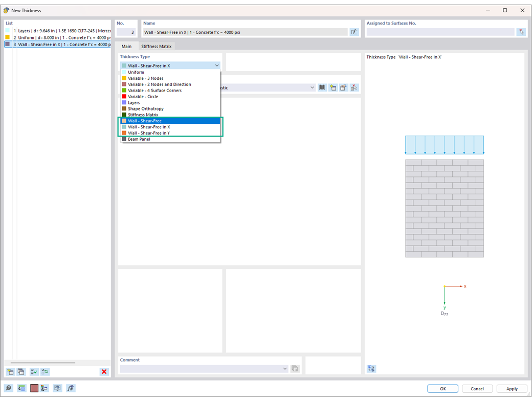This screenshot has width=532, height=399.
Task: Open the Comment dropdown
Action: coord(285,368)
